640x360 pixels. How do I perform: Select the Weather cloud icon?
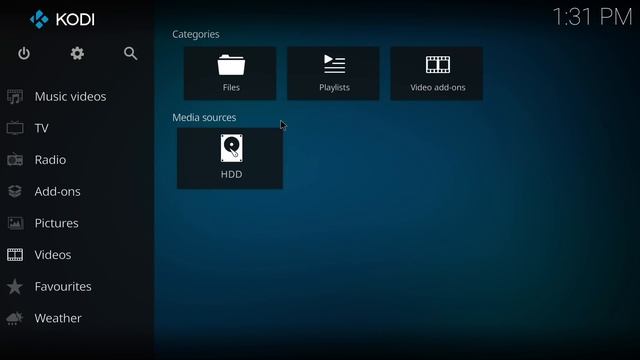(x=15, y=318)
